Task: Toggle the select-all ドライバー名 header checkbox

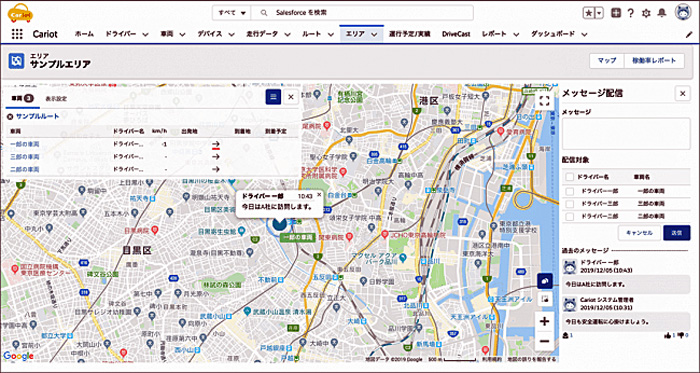Action: 570,177
